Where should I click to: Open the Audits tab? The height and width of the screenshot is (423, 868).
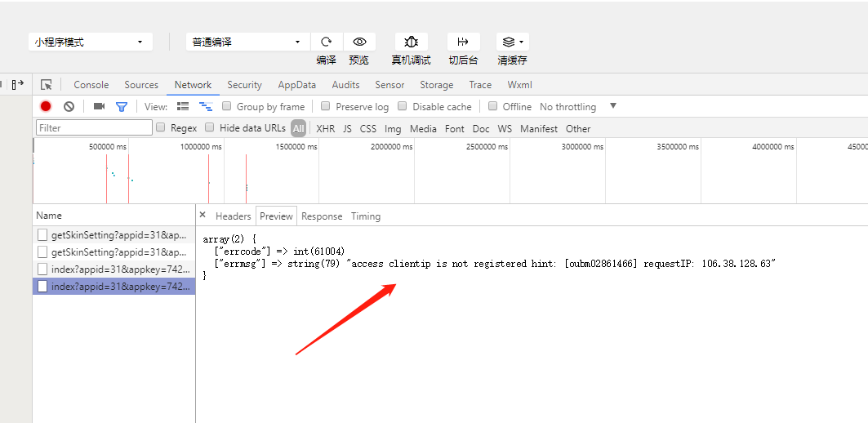[346, 85]
